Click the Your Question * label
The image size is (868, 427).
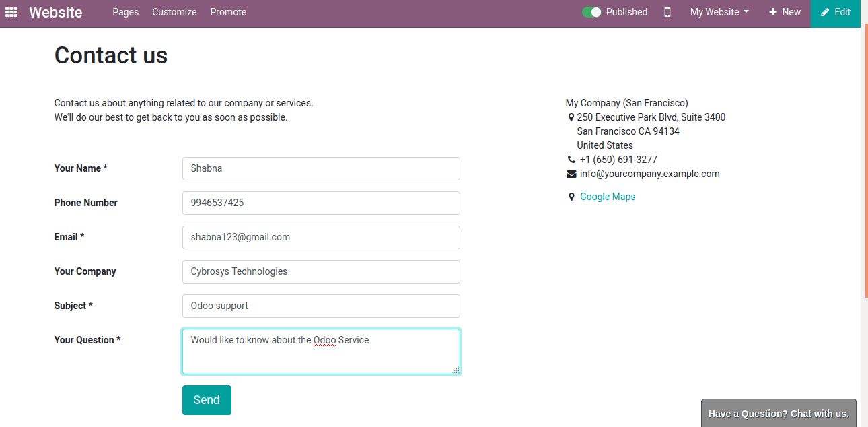pos(87,340)
